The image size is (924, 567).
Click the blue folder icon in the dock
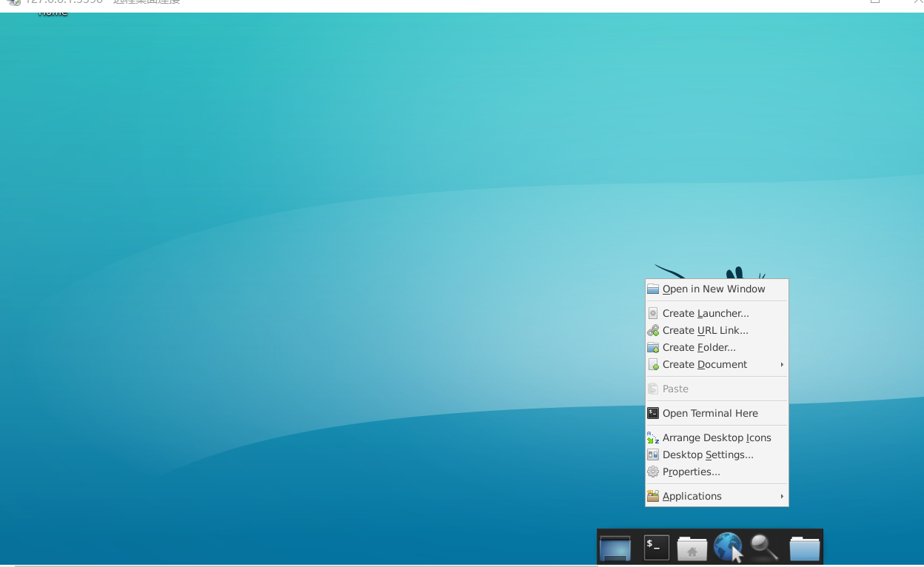click(805, 548)
